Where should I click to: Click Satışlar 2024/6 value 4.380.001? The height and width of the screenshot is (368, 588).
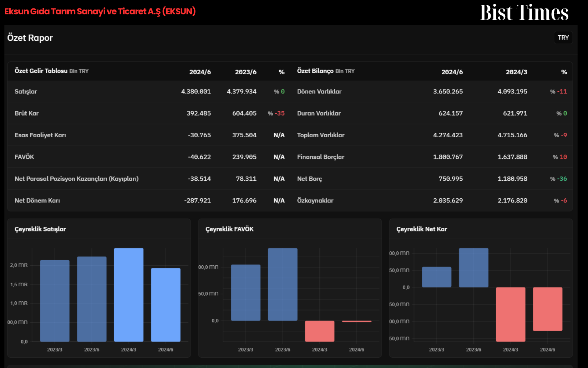[196, 92]
